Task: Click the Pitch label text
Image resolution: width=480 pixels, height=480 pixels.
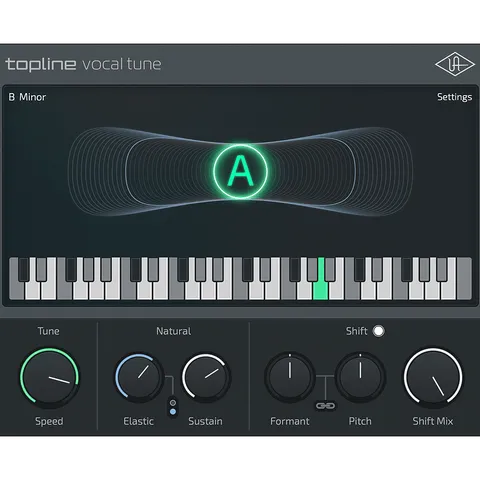Action: (x=360, y=421)
